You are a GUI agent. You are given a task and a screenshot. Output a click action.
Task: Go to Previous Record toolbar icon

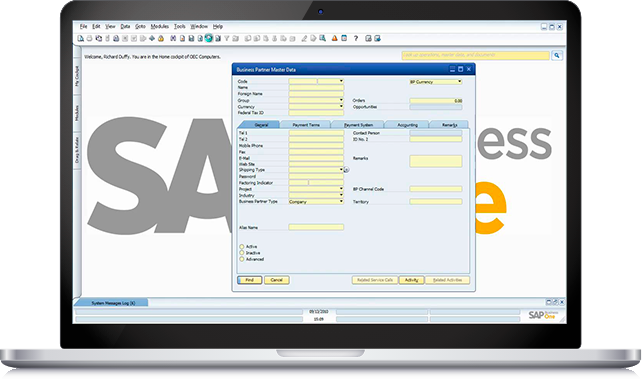coord(200,38)
